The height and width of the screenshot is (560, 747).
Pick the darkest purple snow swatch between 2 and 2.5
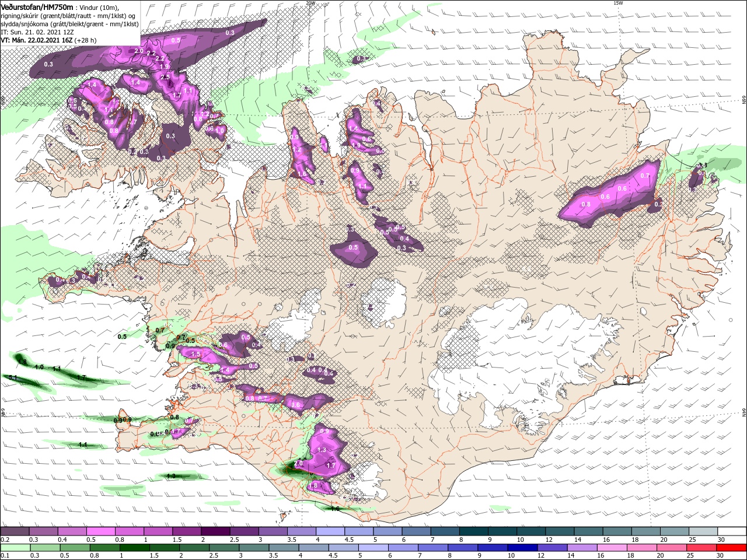pyautogui.click(x=215, y=531)
